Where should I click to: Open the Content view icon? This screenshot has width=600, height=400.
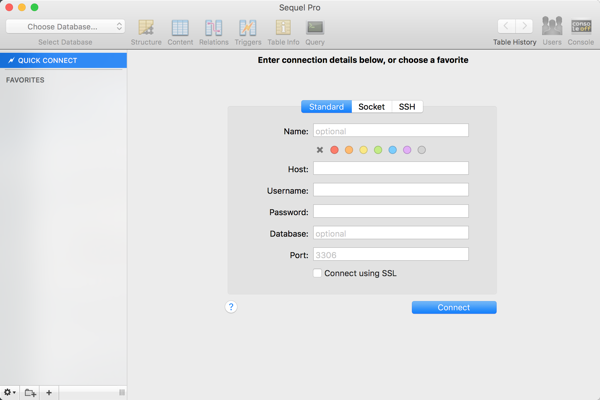(180, 28)
